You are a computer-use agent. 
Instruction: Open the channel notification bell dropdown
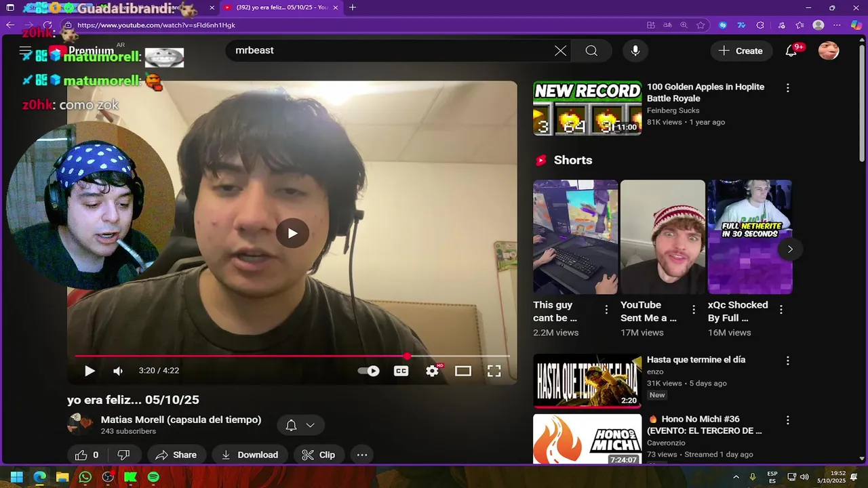point(300,425)
